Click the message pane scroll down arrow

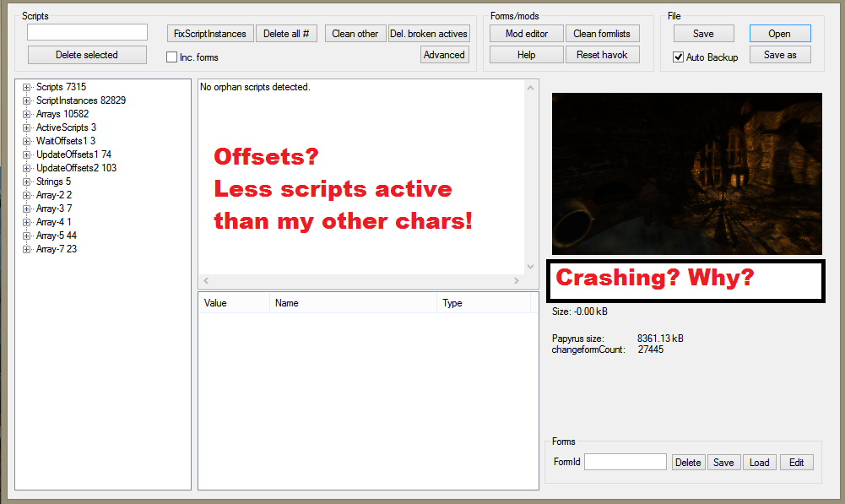(x=531, y=267)
